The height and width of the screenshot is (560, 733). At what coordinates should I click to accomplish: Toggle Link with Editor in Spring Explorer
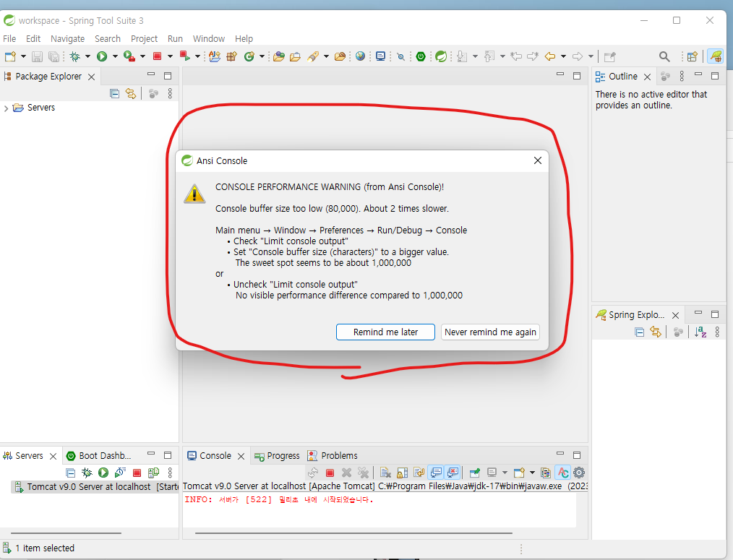click(656, 332)
